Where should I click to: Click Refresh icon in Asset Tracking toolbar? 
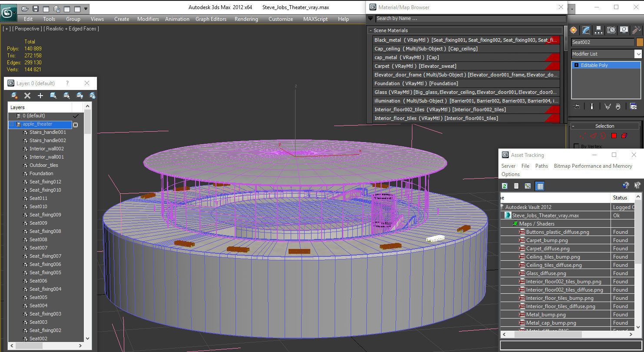[505, 186]
